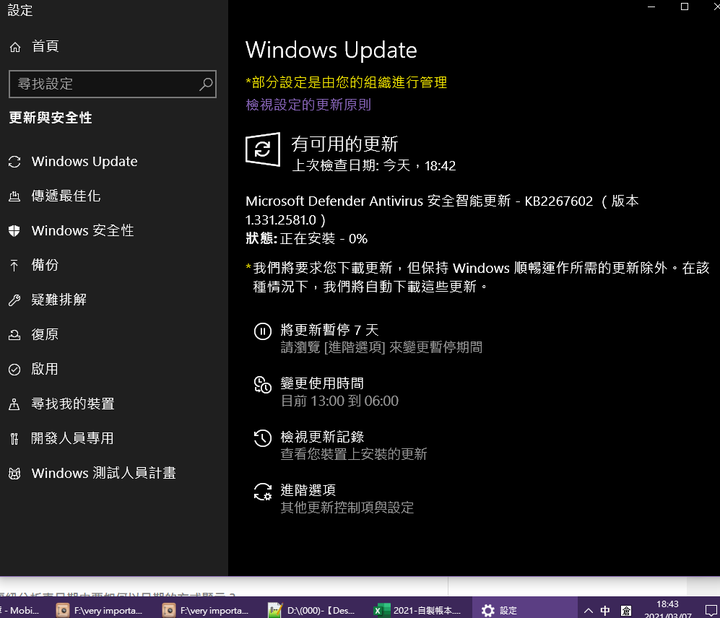This screenshot has width=720, height=618.
Task: Click the clock icon for 變更使用時間
Action: coord(263,385)
